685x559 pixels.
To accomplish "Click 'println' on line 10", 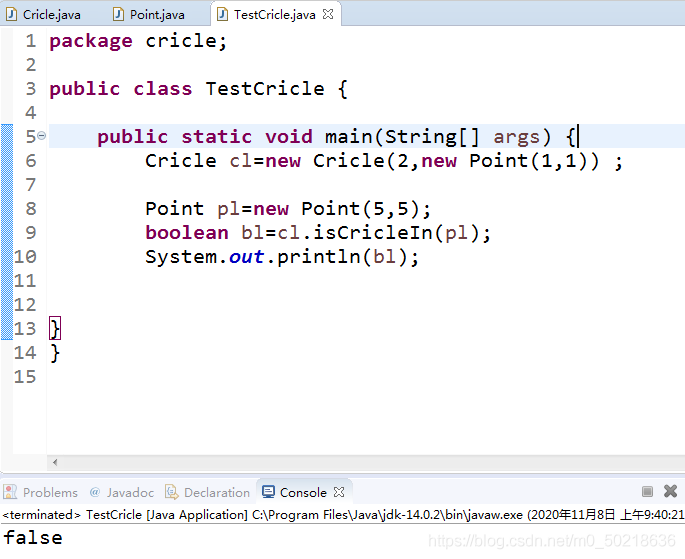I will [319, 256].
